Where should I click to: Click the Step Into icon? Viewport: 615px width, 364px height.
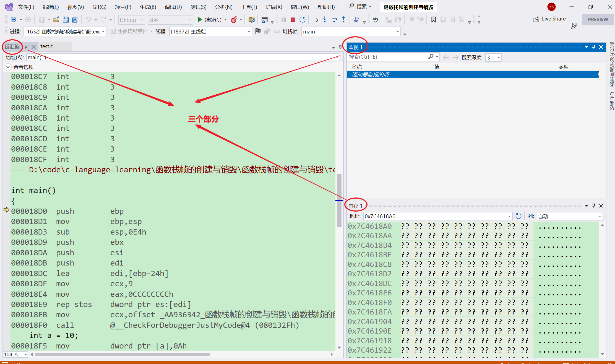[x=325, y=20]
